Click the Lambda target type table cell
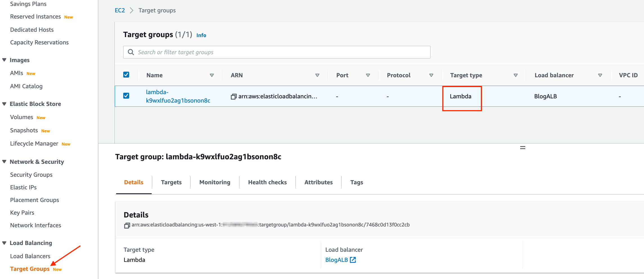This screenshot has width=644, height=279. point(461,96)
